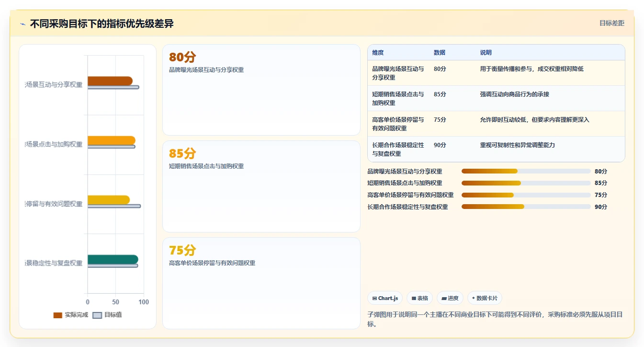Viewport: 644px width, 347px height.
Task: Open the 75分 高客单价 data card
Action: pyautogui.click(x=261, y=283)
